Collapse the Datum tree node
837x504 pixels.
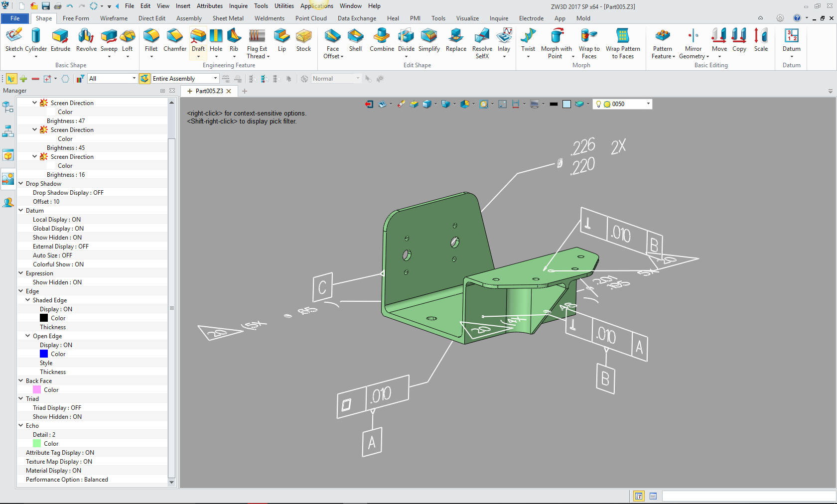pos(21,210)
